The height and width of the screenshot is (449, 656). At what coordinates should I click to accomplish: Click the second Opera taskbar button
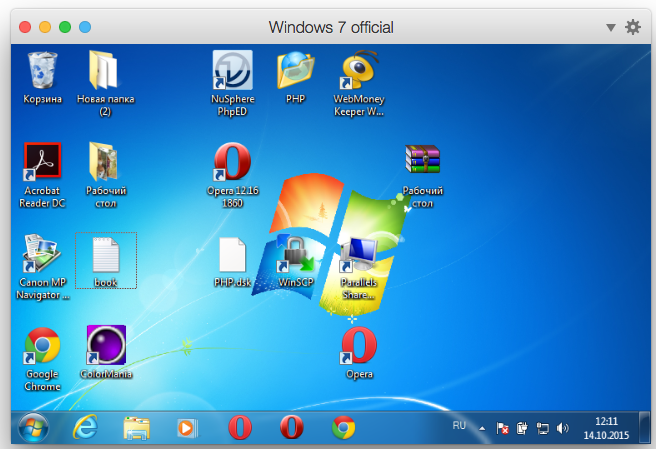click(291, 428)
